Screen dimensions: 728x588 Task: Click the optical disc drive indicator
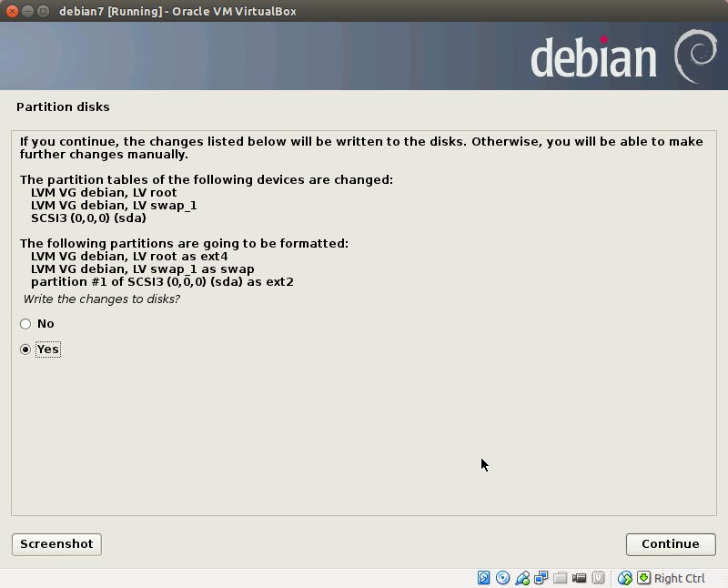pos(503,578)
